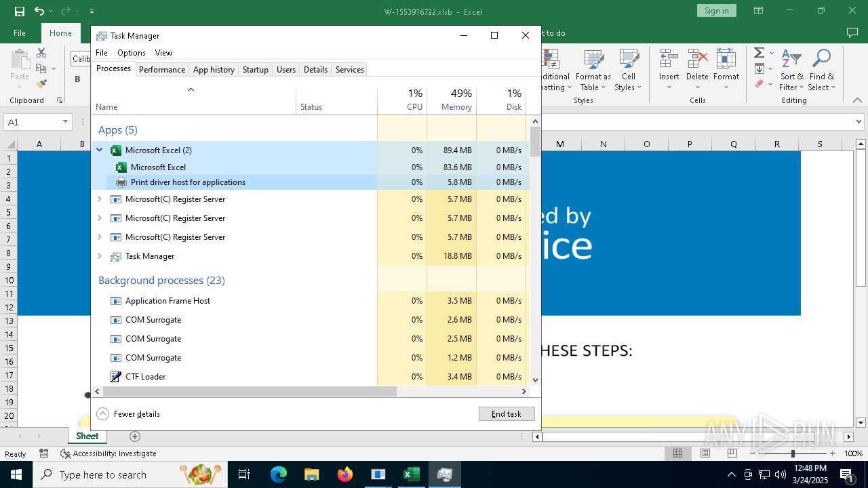The height and width of the screenshot is (488, 868).
Task: Open the Name Box dropdown showing A1
Action: pyautogui.click(x=66, y=122)
